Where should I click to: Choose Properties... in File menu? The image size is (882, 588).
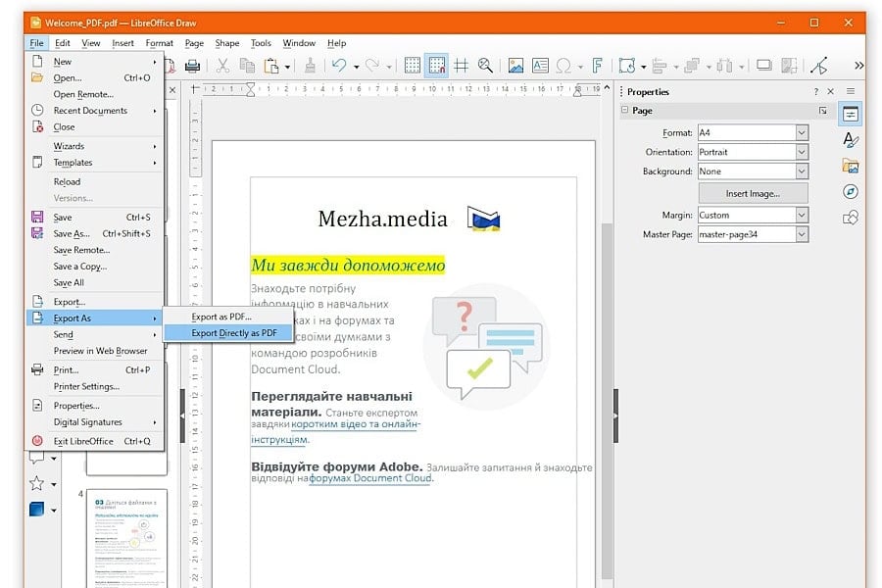(96, 406)
